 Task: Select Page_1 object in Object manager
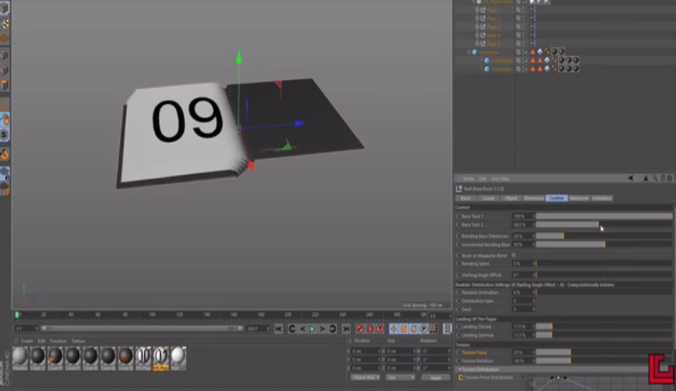(493, 10)
